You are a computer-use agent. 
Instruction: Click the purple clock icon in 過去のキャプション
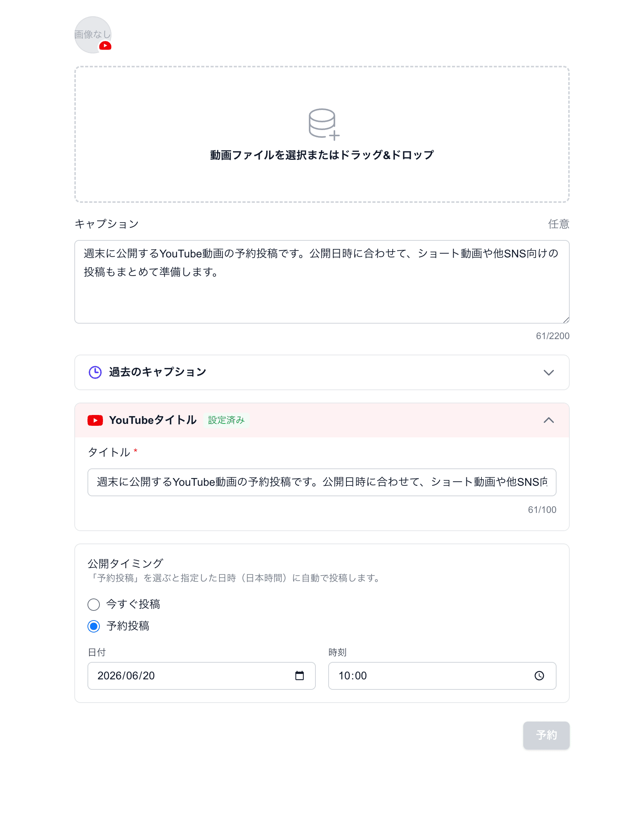click(95, 372)
